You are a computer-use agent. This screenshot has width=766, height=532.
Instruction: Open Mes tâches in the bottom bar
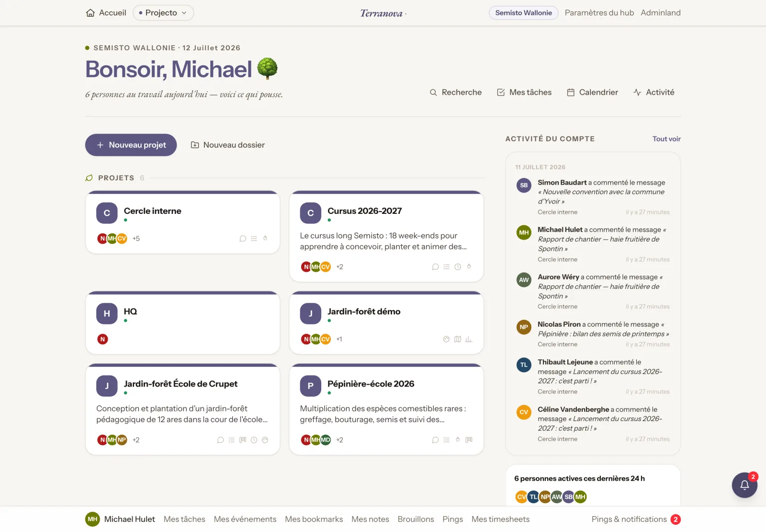pyautogui.click(x=184, y=520)
